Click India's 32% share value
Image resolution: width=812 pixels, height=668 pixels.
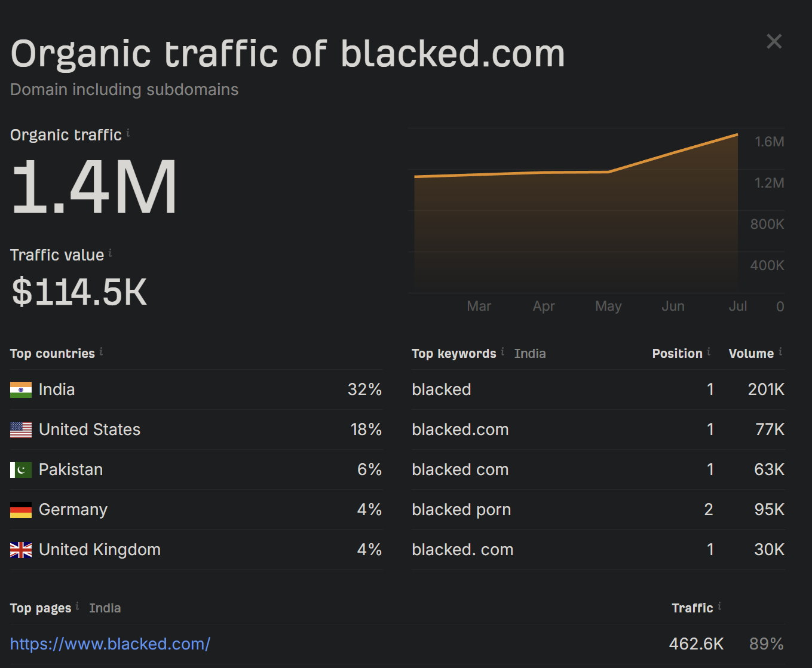(x=364, y=390)
